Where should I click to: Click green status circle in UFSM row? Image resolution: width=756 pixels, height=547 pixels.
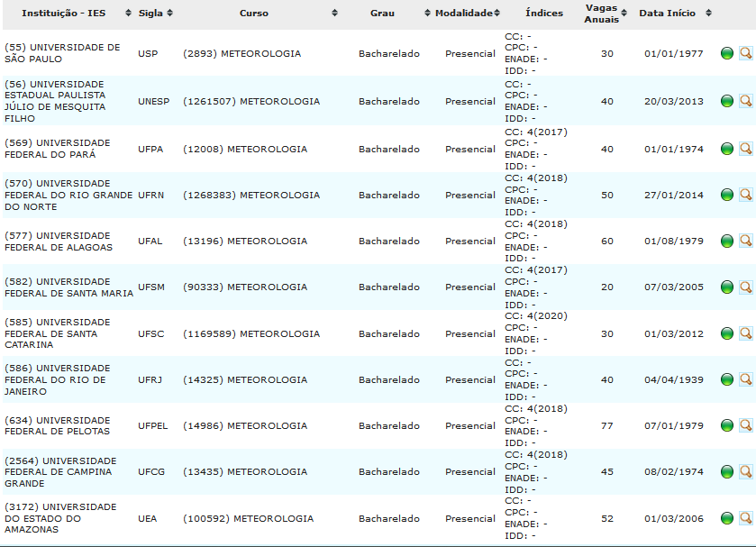727,287
